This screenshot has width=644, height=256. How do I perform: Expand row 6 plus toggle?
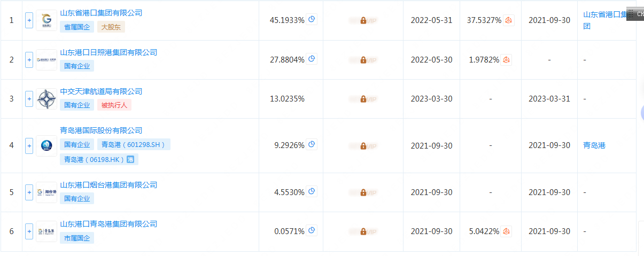29,231
